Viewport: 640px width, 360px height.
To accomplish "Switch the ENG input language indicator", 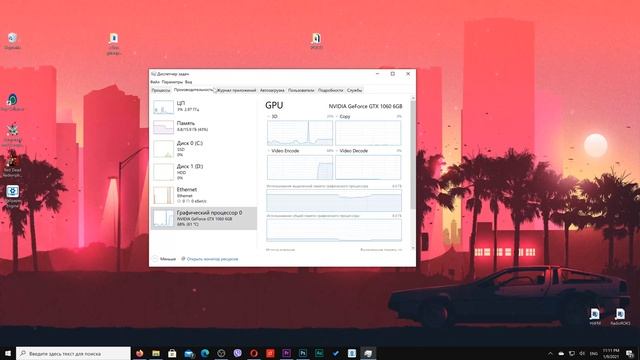I will click(594, 353).
